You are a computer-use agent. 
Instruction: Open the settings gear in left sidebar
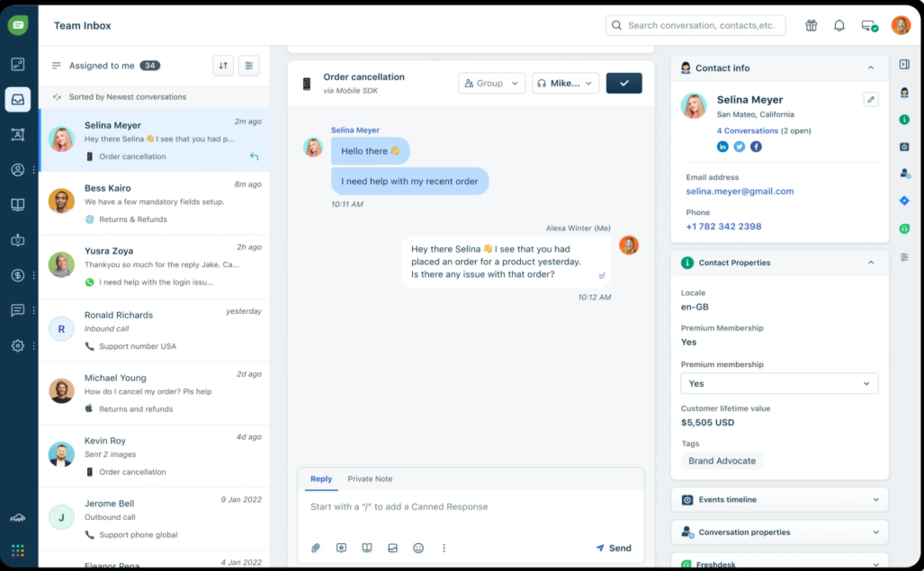17,346
